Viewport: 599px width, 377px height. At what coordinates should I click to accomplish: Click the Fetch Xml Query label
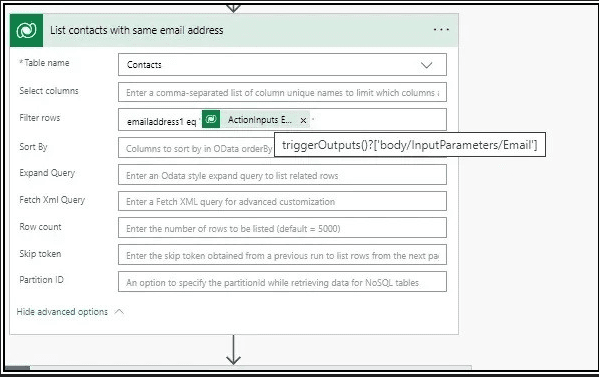(52, 200)
